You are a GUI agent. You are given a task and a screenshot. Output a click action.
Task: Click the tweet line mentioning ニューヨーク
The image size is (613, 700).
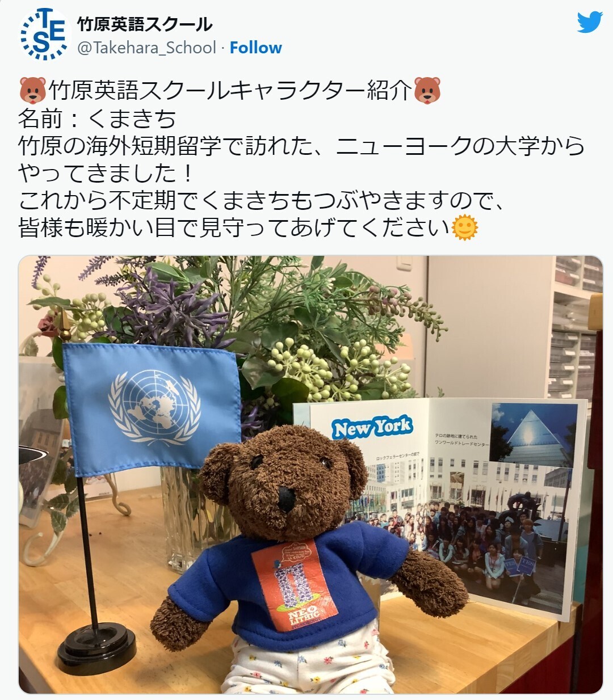301,146
